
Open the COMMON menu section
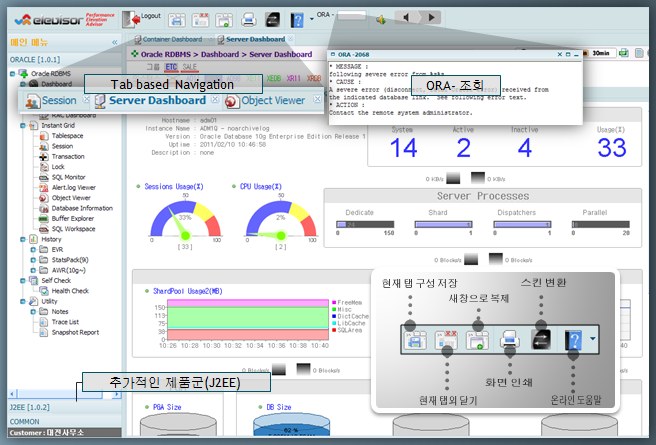pyautogui.click(x=65, y=422)
